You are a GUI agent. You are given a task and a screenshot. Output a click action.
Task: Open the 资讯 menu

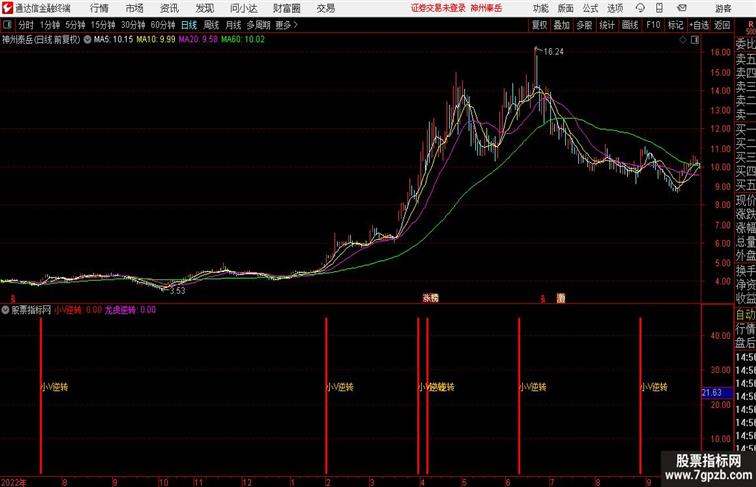(169, 8)
